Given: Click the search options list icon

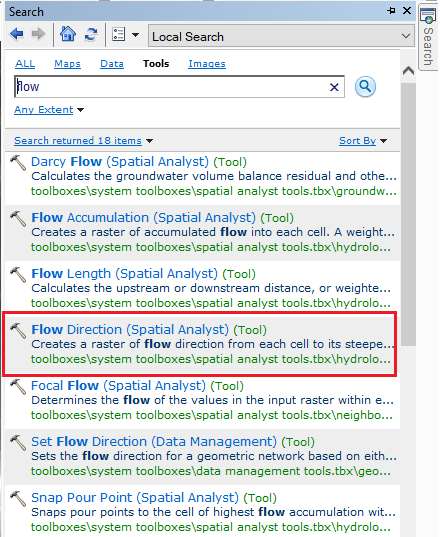Looking at the screenshot, I should coord(118,34).
